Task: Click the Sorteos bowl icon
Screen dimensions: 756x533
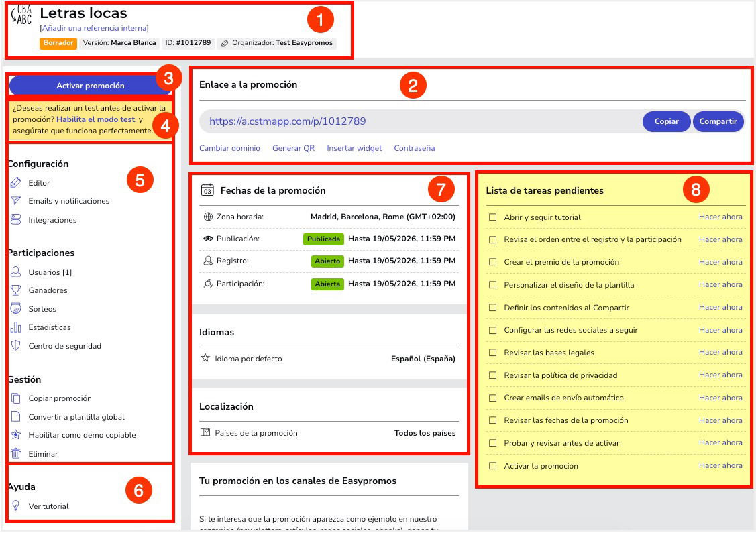Action: click(16, 309)
